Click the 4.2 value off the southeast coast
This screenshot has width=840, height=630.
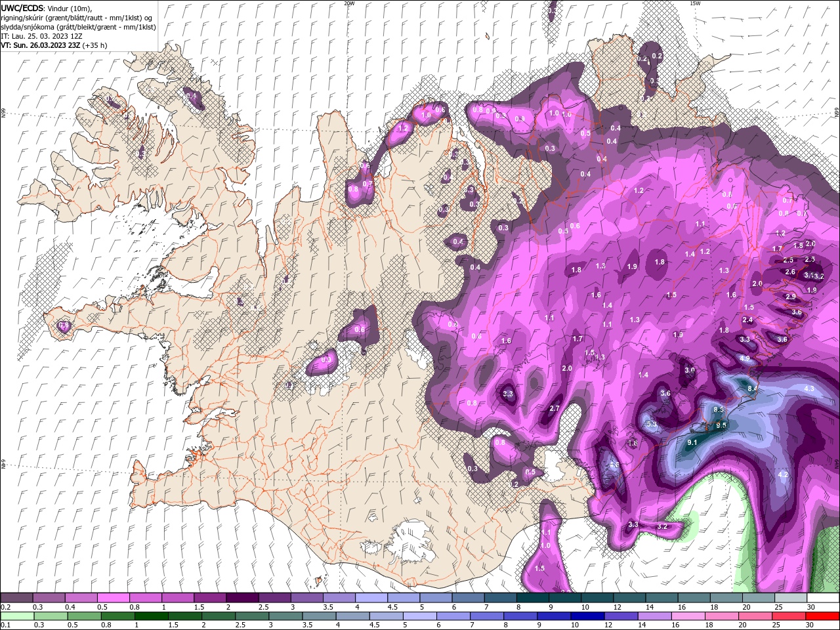[782, 474]
